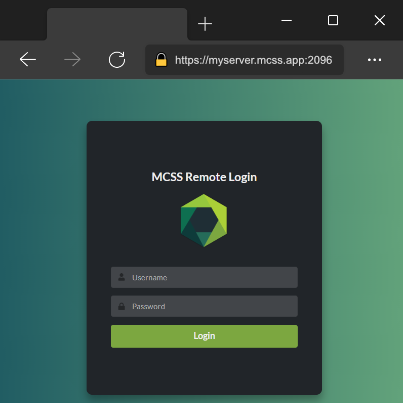This screenshot has height=403, width=403.
Task: Click the myserver.mcss.app:2096 address bar
Action: 244,60
